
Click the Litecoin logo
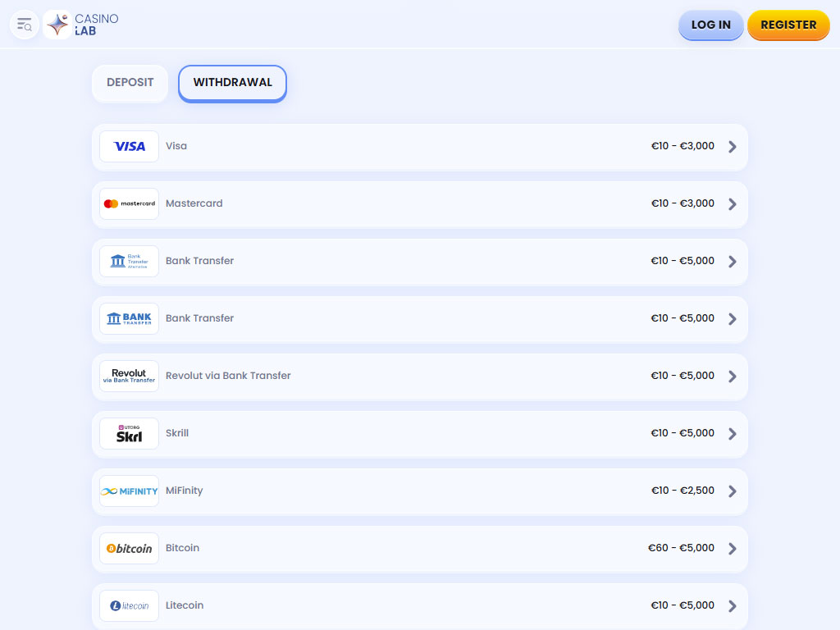pyautogui.click(x=129, y=606)
